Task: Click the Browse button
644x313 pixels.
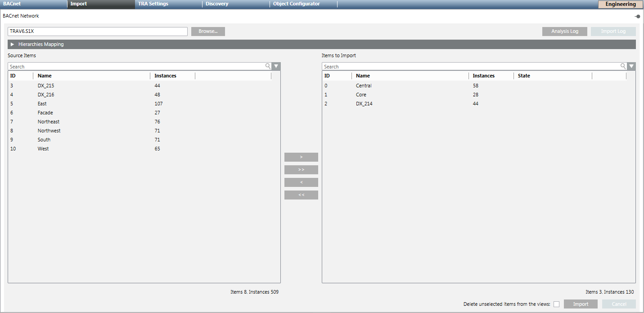Action: point(208,31)
